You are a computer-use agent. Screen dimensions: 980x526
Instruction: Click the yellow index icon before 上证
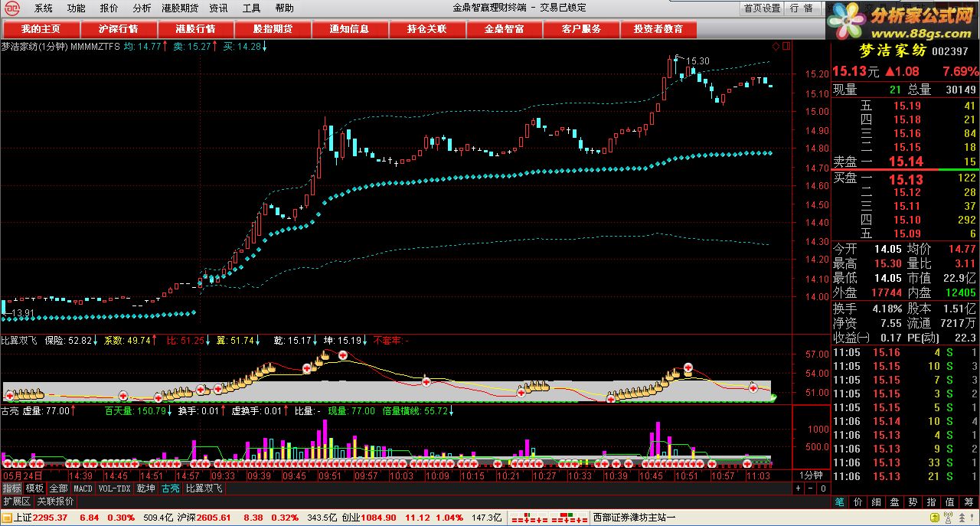point(7,518)
